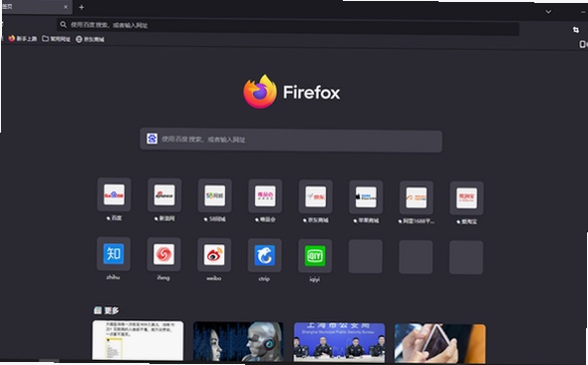
Task: Click the 更多 section heading
Action: click(107, 310)
